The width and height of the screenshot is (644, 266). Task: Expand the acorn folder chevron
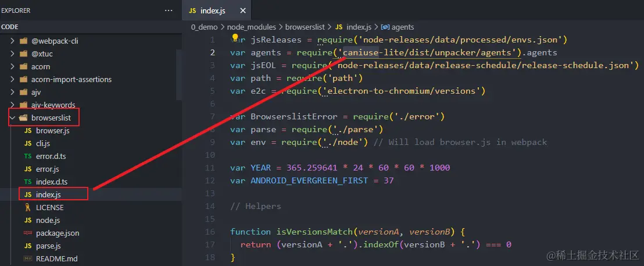click(x=12, y=66)
